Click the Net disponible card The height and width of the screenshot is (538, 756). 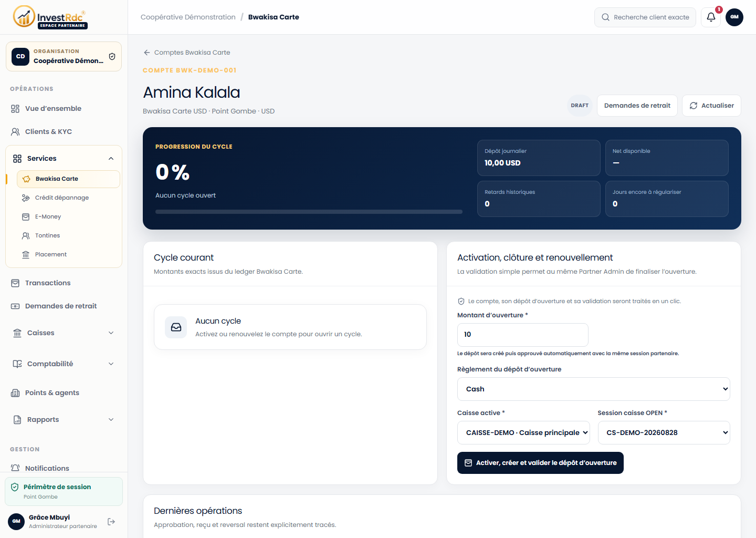tap(667, 158)
